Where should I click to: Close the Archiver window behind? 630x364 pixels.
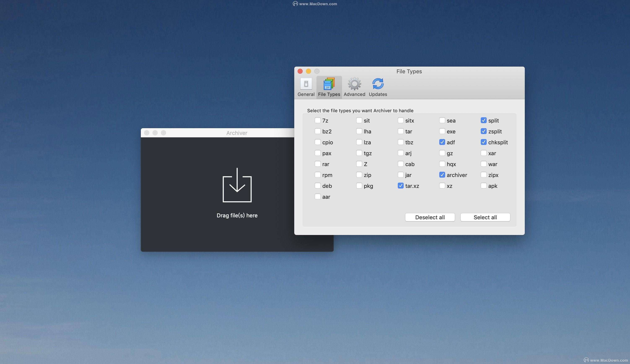pyautogui.click(x=147, y=133)
